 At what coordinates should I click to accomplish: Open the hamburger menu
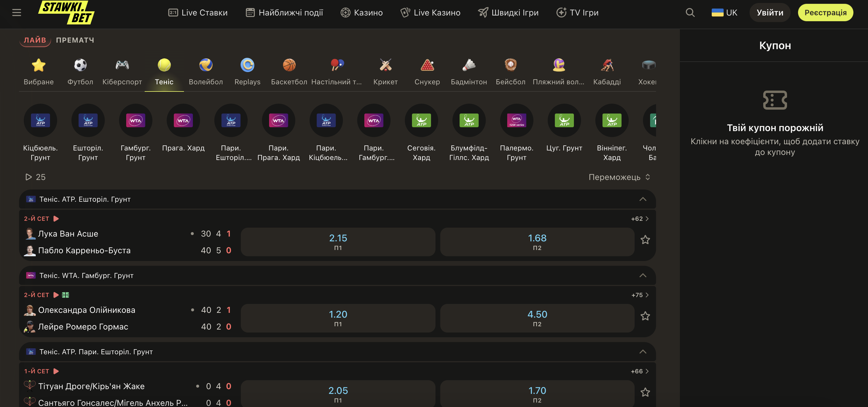(x=16, y=13)
